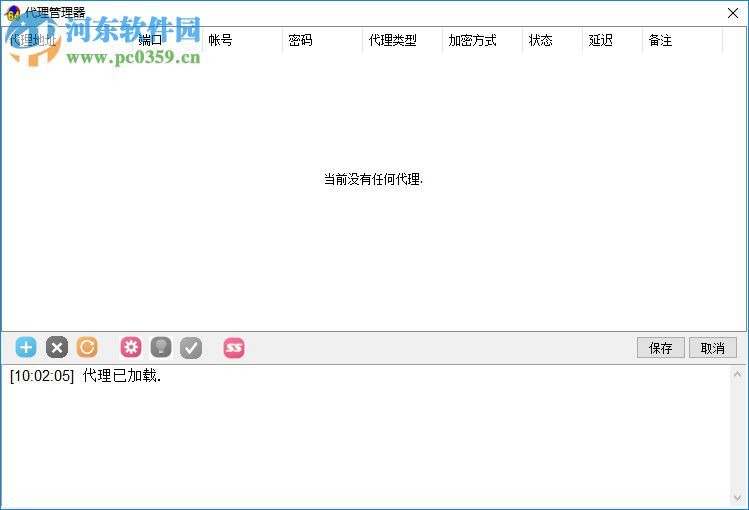Click the 备注 column header
This screenshot has width=749, height=510.
683,40
